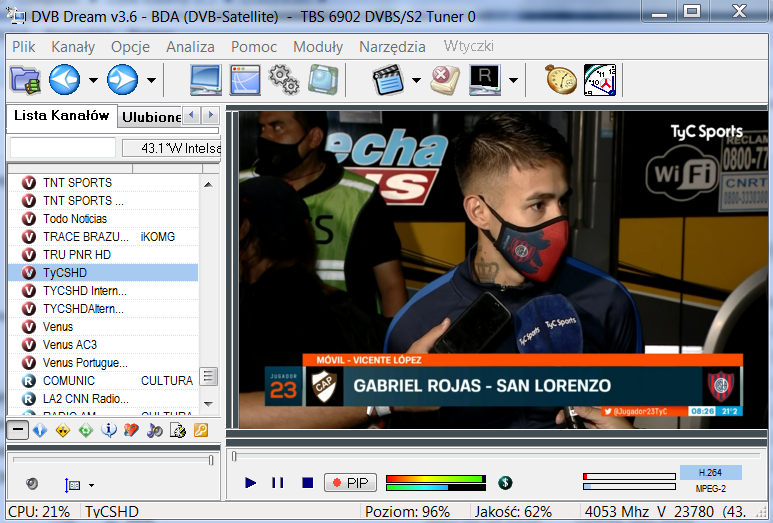Go to previous channel with left arrow
This screenshot has width=773, height=523.
tap(64, 79)
